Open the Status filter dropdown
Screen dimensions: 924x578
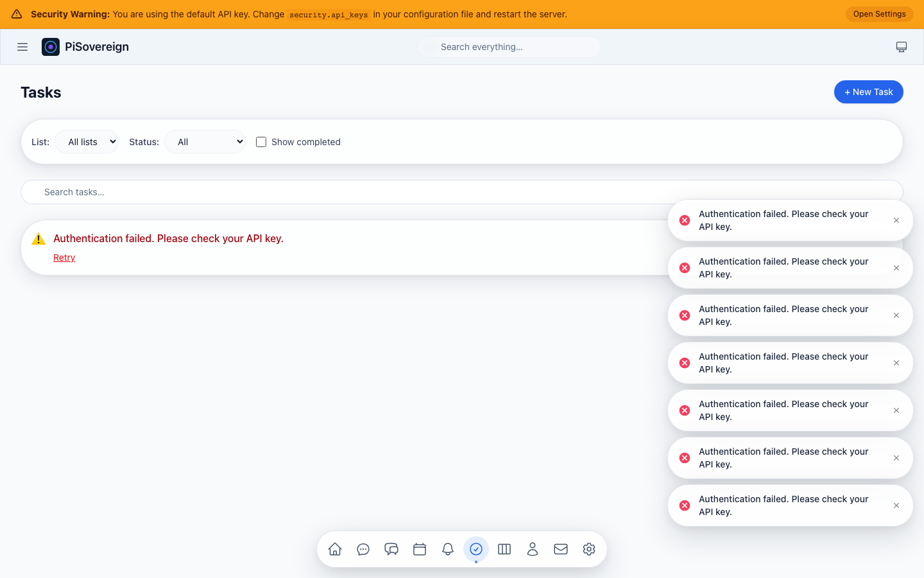[x=205, y=141]
